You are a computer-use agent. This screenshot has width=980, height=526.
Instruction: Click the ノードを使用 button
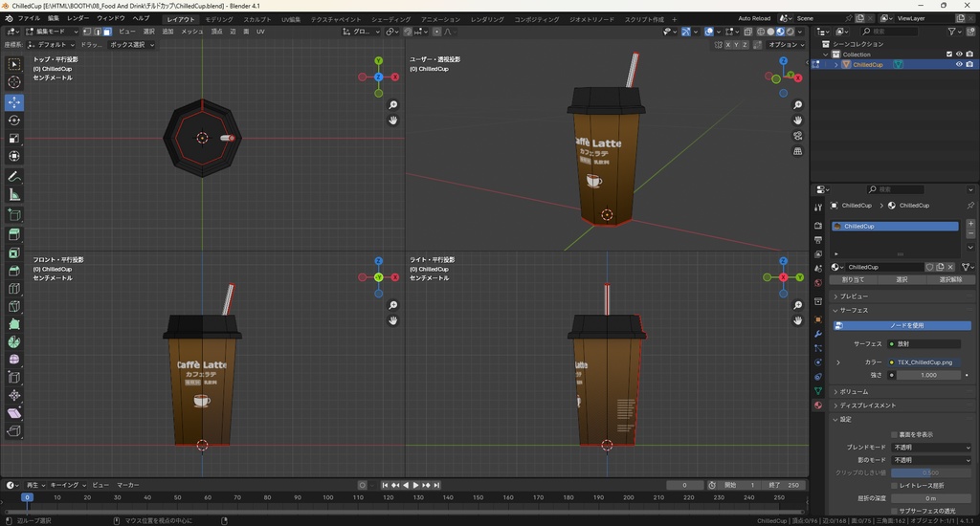[x=905, y=325]
